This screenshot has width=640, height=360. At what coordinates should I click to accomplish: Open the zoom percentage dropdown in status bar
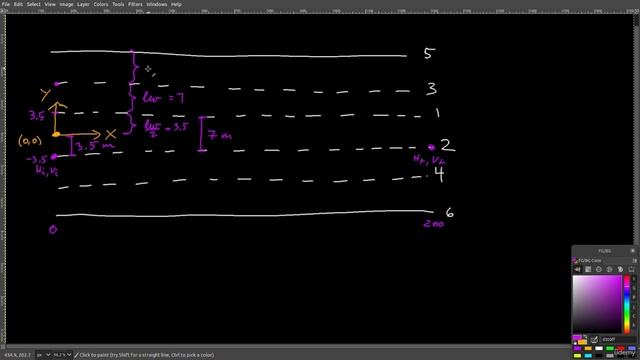pos(62,355)
